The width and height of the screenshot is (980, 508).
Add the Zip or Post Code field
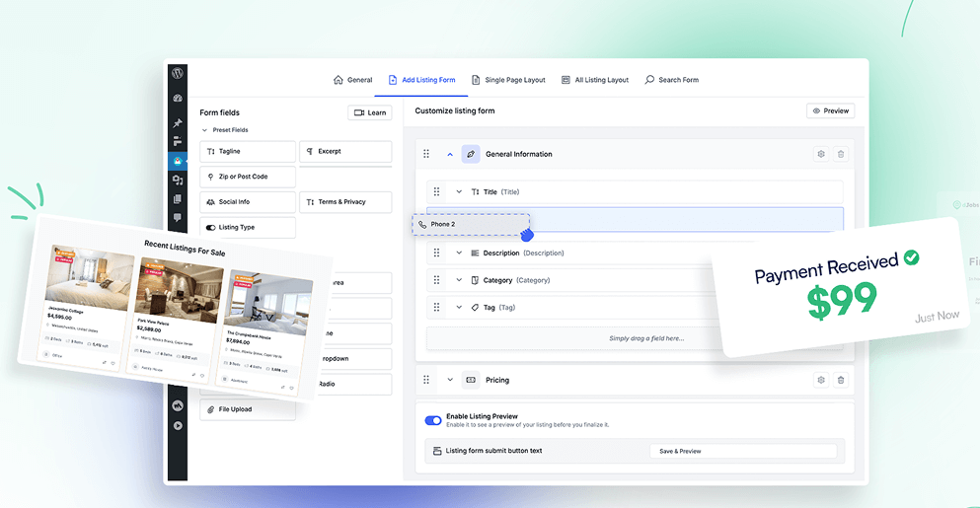point(248,177)
